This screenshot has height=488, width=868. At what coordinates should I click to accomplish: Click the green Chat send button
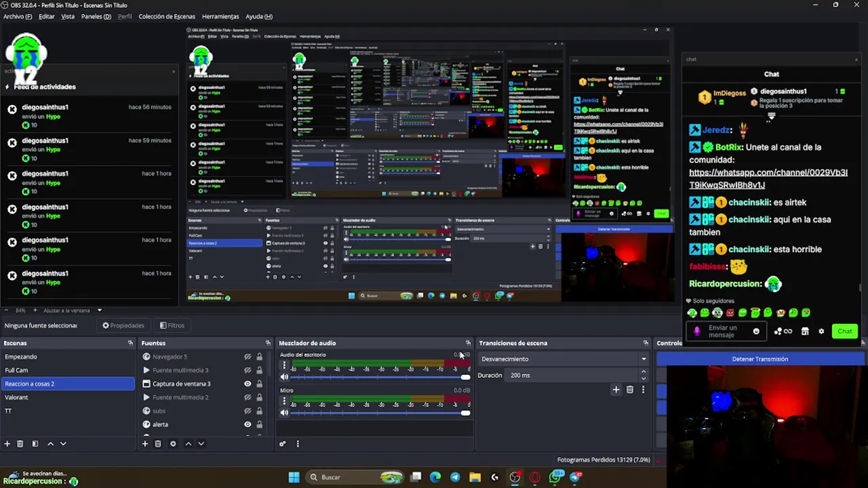click(844, 331)
